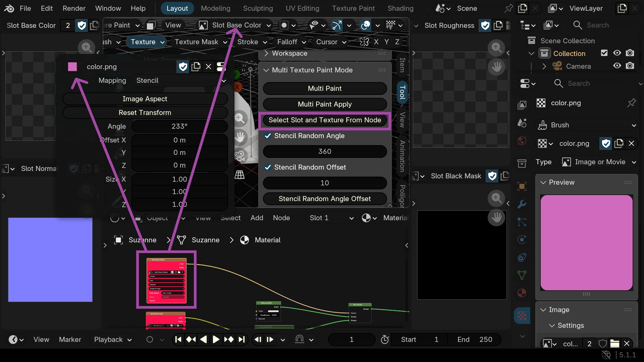Click Select Slot and Texture From Node
644x362 pixels.
(325, 120)
